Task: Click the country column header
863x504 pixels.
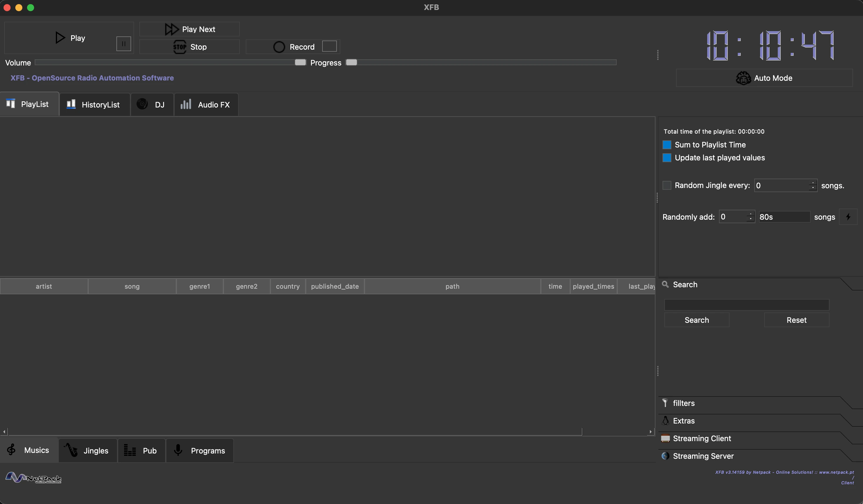Action: click(x=288, y=286)
